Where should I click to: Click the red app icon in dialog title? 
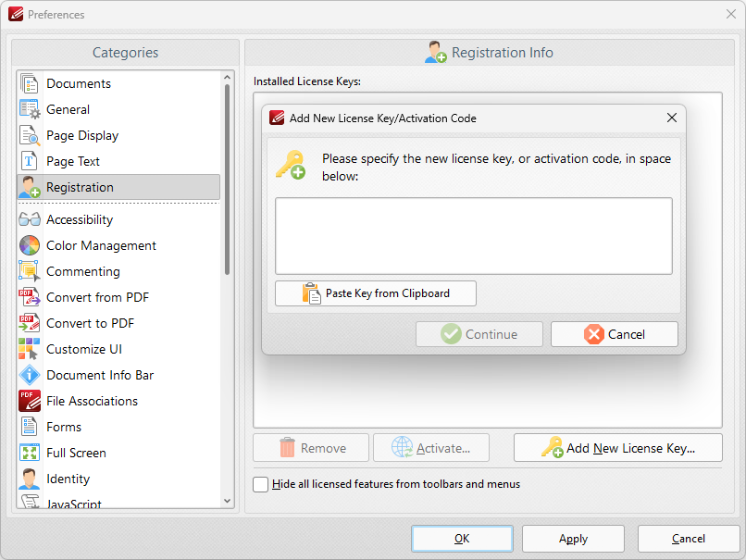tap(277, 118)
